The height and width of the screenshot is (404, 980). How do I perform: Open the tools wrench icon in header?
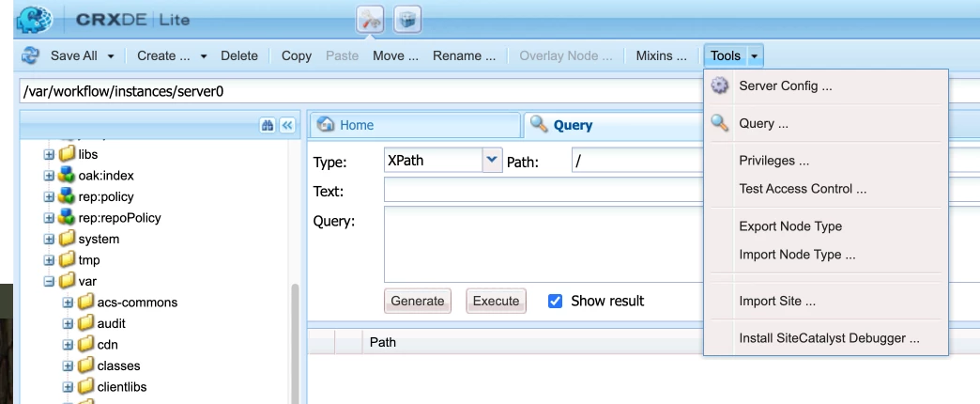pos(369,20)
